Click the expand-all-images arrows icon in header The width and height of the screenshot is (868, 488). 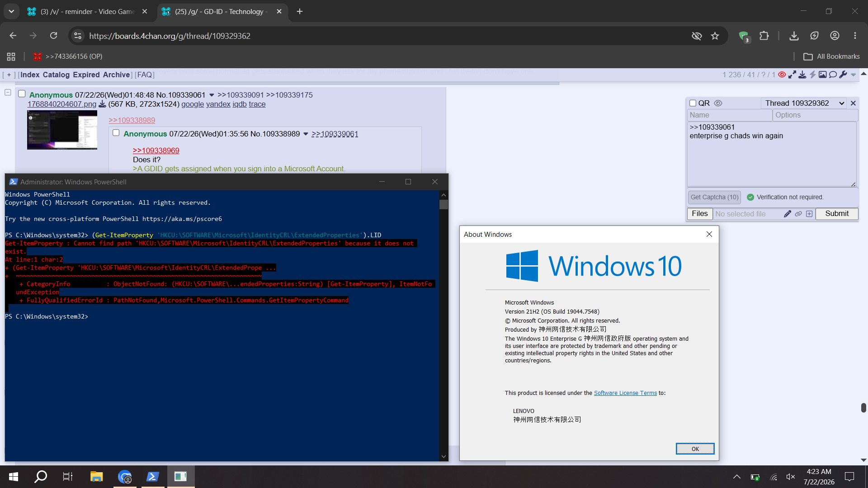(792, 75)
